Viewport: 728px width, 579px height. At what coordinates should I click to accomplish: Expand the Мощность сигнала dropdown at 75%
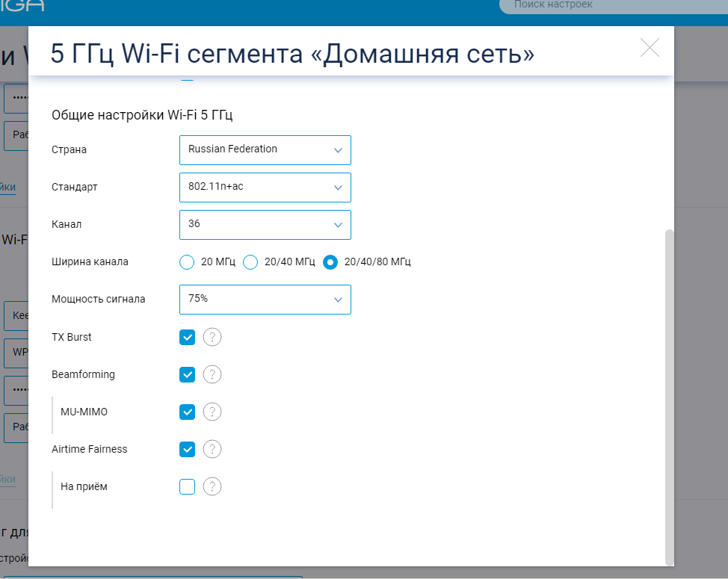pyautogui.click(x=265, y=300)
